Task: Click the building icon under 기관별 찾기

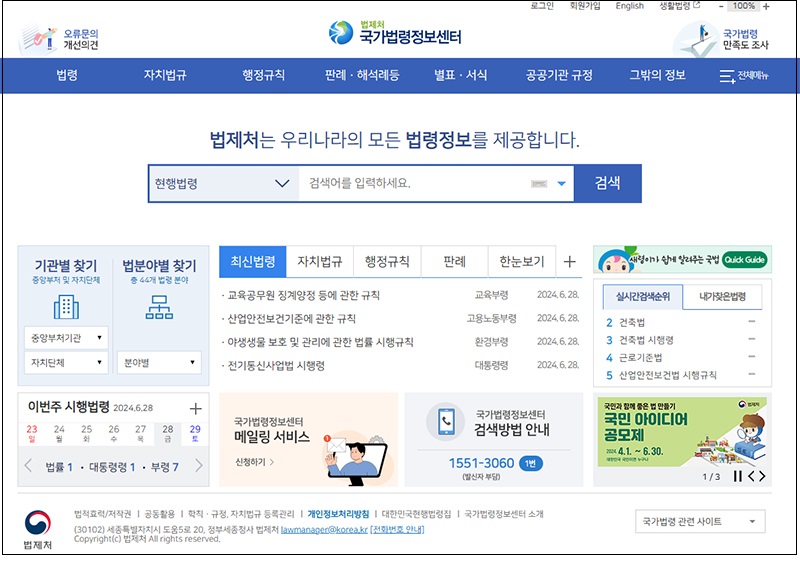Action: pyautogui.click(x=66, y=307)
